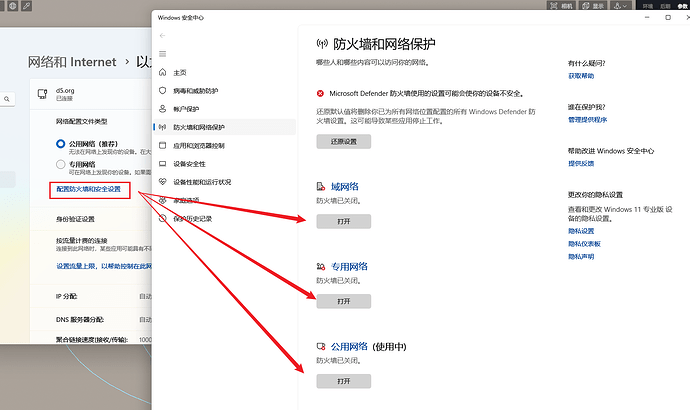
Task: Select the 公用网络（推荐） radio button
Action: click(61, 144)
